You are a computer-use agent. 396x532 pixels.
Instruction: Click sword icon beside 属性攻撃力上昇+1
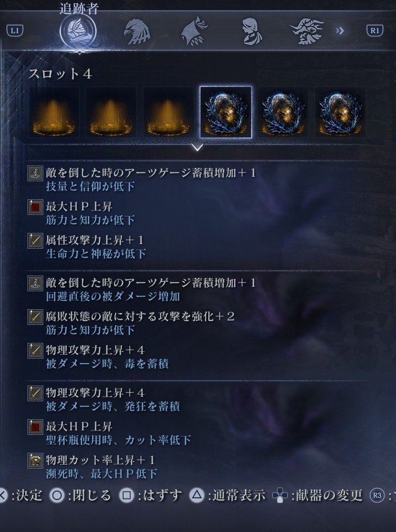tap(35, 241)
